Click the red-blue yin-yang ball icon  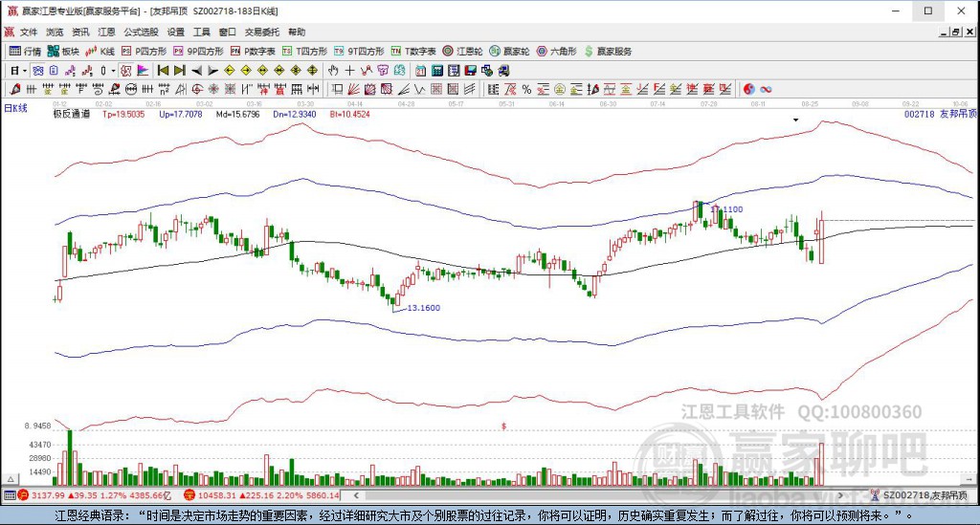point(748,89)
